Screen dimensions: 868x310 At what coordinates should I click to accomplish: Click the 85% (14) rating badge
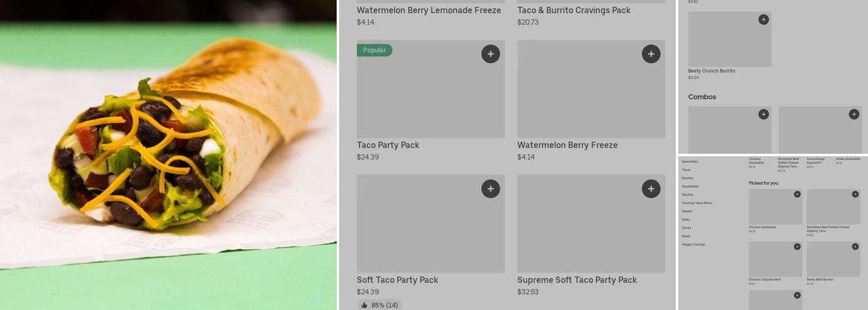point(379,305)
